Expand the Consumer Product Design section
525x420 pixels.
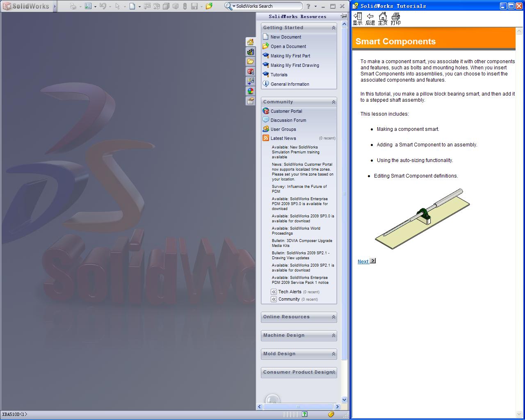pos(333,372)
